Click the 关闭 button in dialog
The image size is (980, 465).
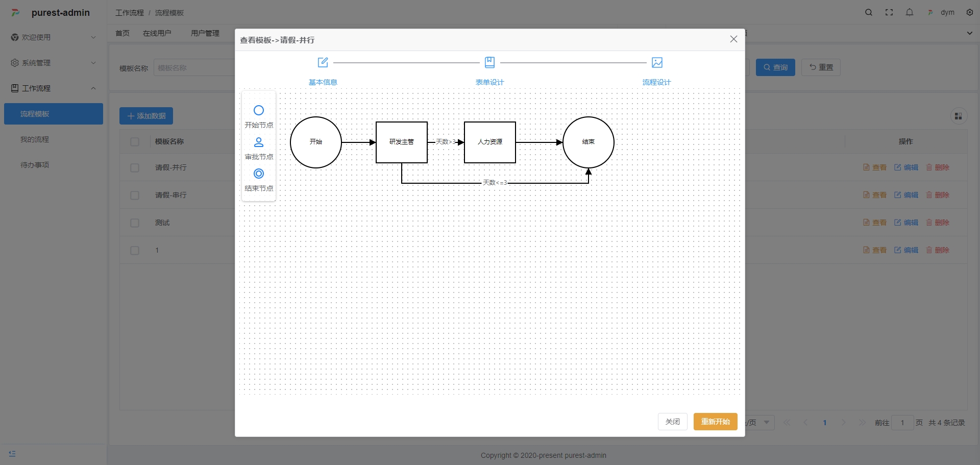673,422
